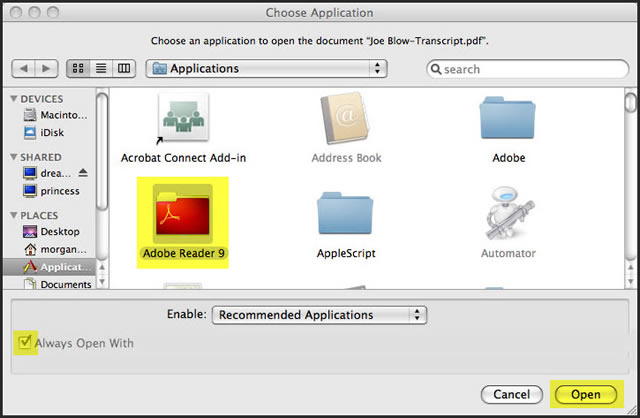The height and width of the screenshot is (418, 640).
Task: Open Documents in the Places sidebar
Action: tap(57, 284)
